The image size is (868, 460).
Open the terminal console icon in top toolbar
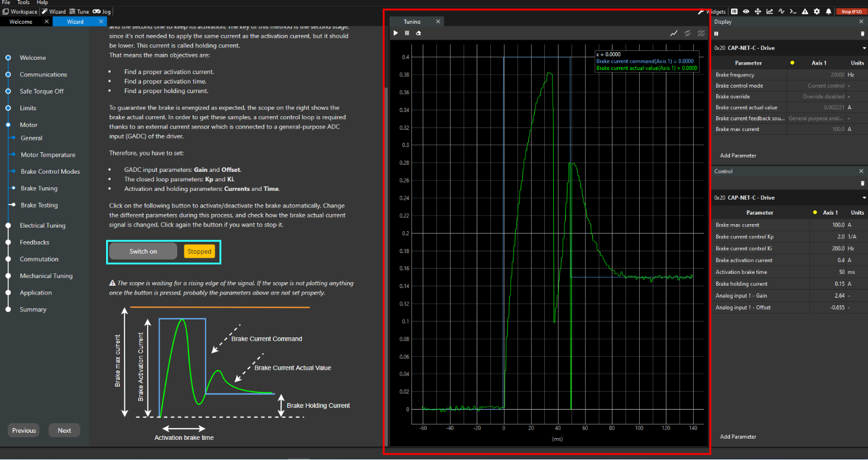[x=793, y=11]
